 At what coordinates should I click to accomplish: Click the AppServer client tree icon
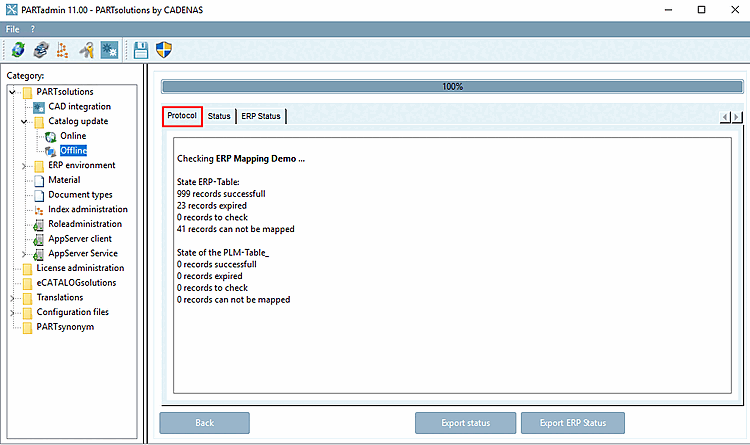39,240
